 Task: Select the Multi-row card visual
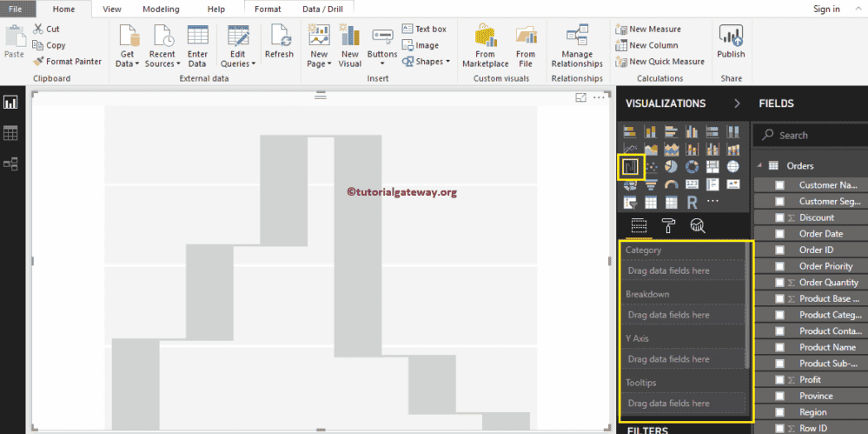pyautogui.click(x=712, y=184)
